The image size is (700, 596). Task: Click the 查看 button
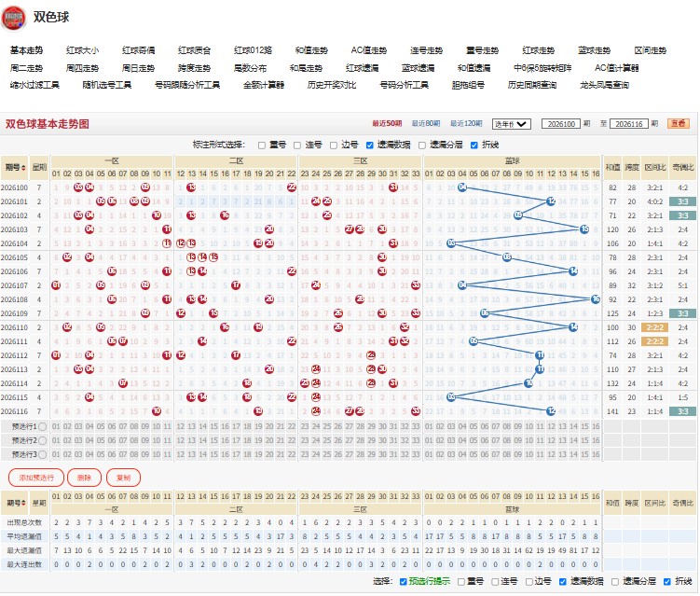(x=679, y=124)
